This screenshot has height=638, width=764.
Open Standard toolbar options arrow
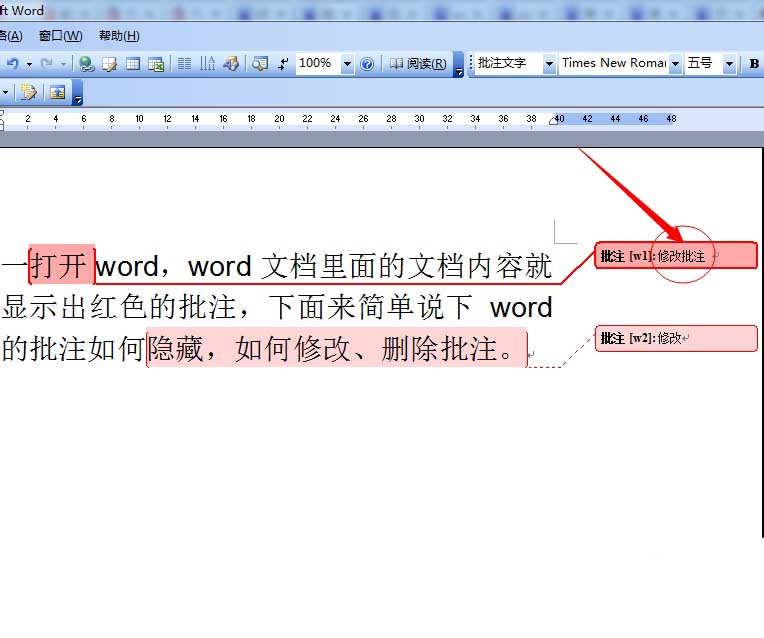tap(458, 64)
